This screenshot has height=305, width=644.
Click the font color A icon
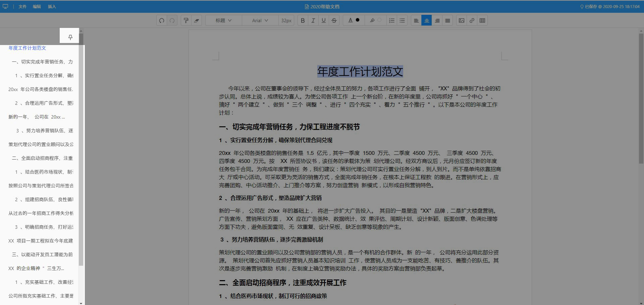coord(350,20)
